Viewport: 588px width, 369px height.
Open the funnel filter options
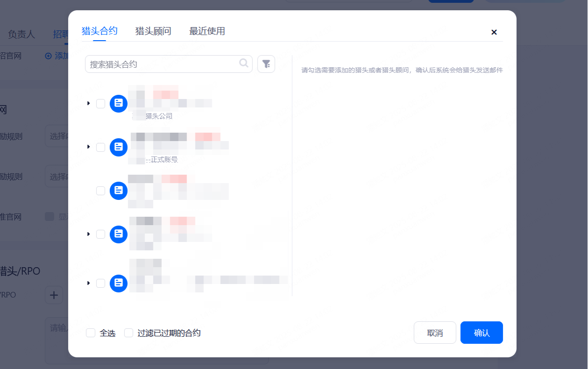coord(266,64)
